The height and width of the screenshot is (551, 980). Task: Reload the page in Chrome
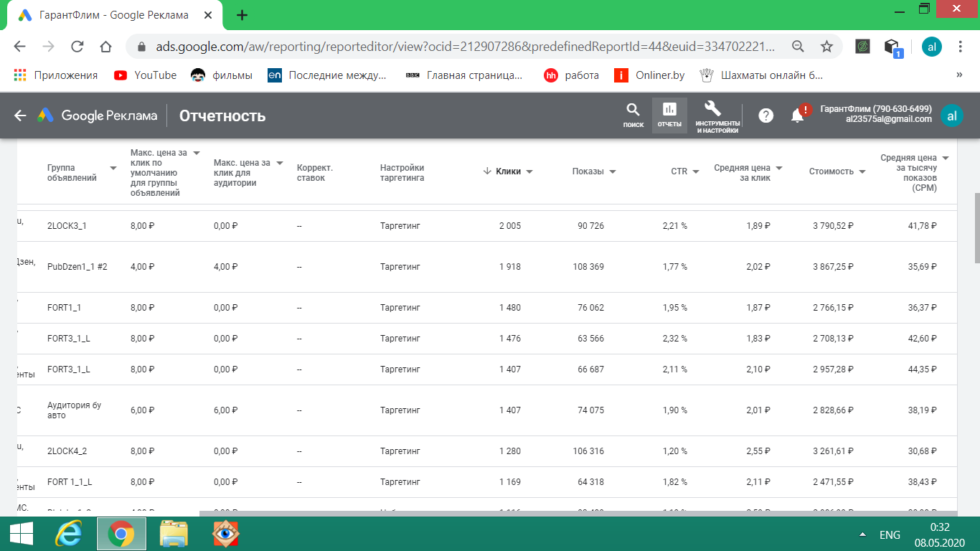tap(77, 47)
